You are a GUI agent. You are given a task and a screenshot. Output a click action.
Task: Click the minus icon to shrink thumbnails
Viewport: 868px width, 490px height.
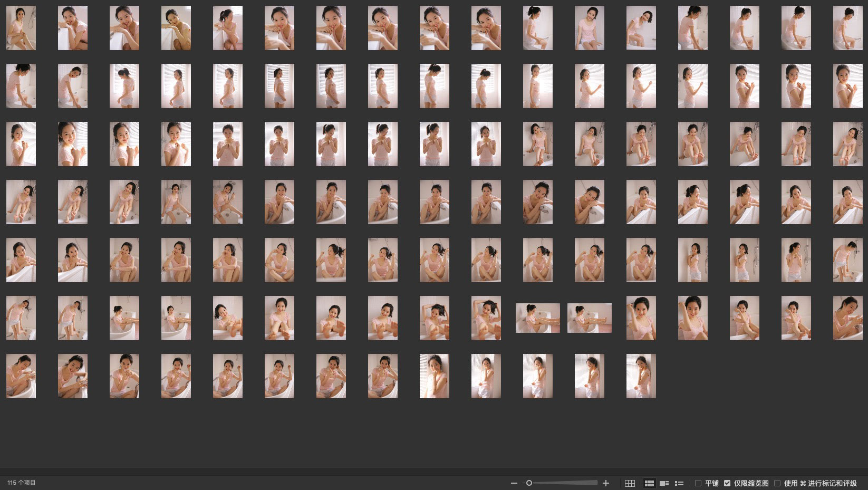(x=514, y=483)
